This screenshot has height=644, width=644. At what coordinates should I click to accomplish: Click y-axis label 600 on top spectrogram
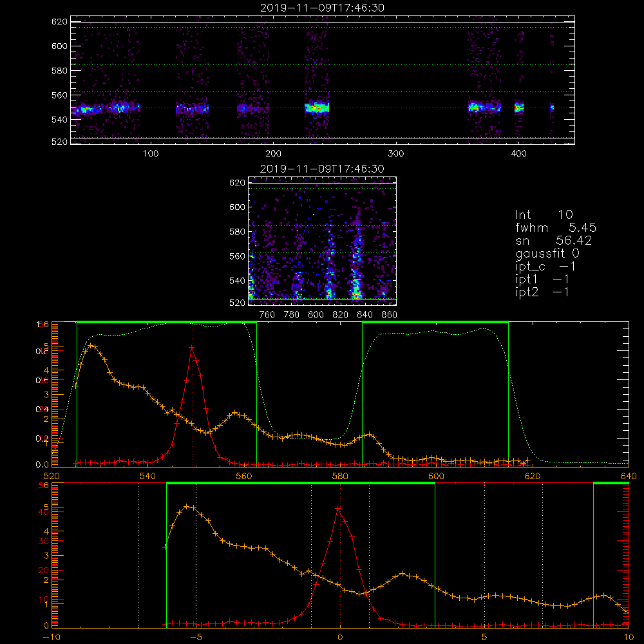[x=59, y=46]
